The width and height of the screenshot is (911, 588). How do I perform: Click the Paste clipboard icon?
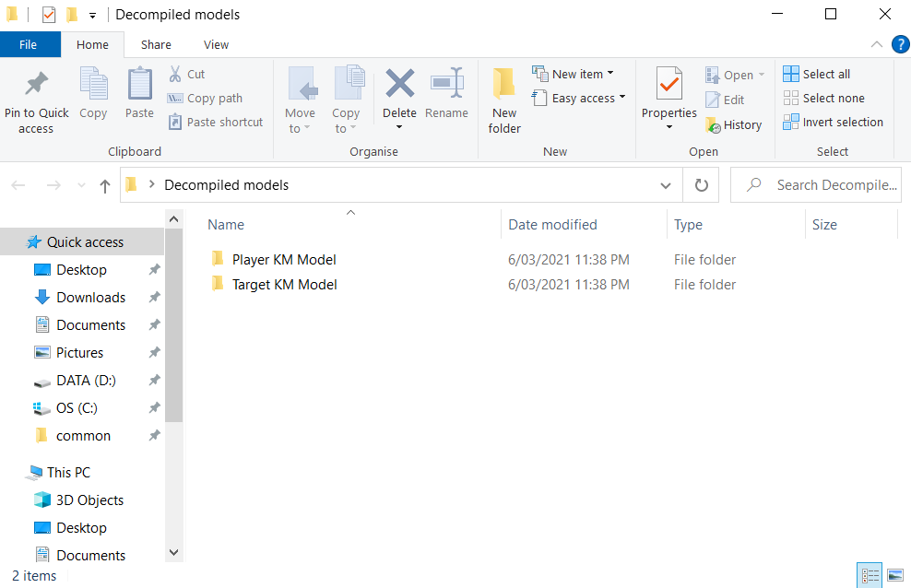point(139,85)
